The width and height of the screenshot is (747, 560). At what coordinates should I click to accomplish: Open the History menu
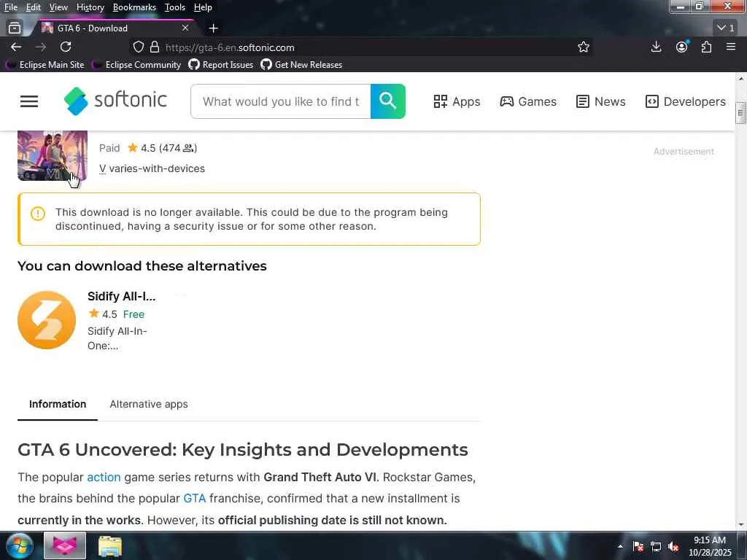pyautogui.click(x=90, y=7)
